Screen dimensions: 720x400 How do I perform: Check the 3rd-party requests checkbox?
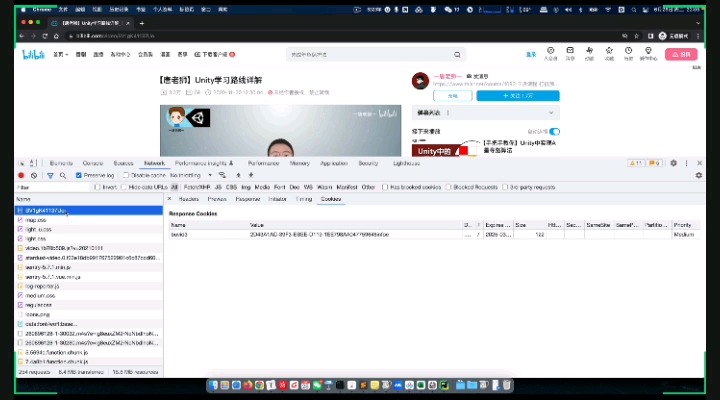[505, 187]
